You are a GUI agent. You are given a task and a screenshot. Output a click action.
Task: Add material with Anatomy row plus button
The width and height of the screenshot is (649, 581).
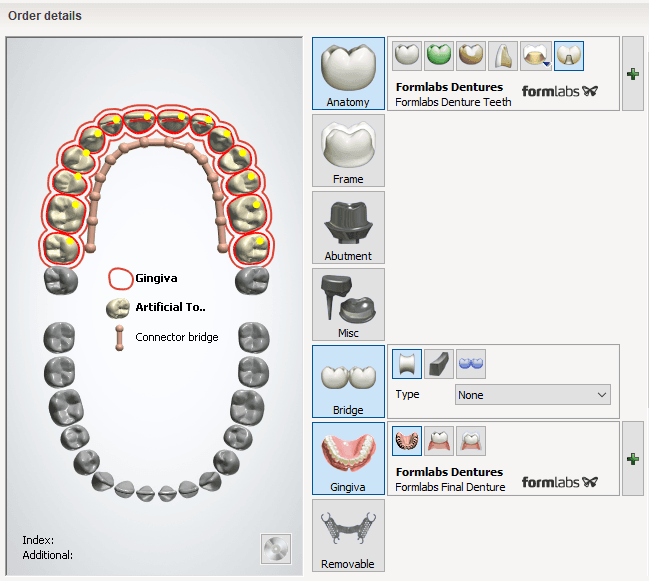tap(632, 74)
